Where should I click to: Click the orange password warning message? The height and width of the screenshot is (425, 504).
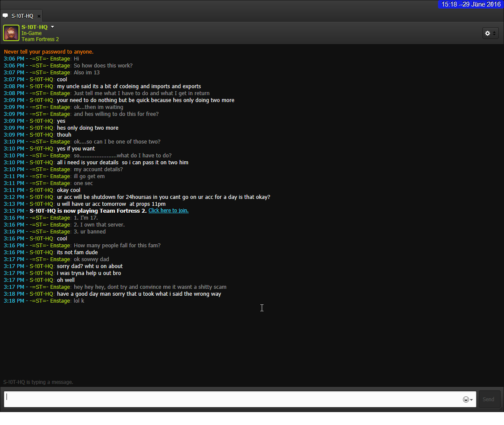point(49,52)
